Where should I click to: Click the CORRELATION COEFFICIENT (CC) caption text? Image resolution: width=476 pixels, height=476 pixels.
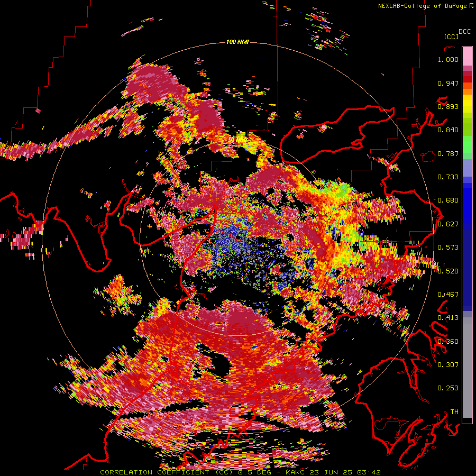167,472
